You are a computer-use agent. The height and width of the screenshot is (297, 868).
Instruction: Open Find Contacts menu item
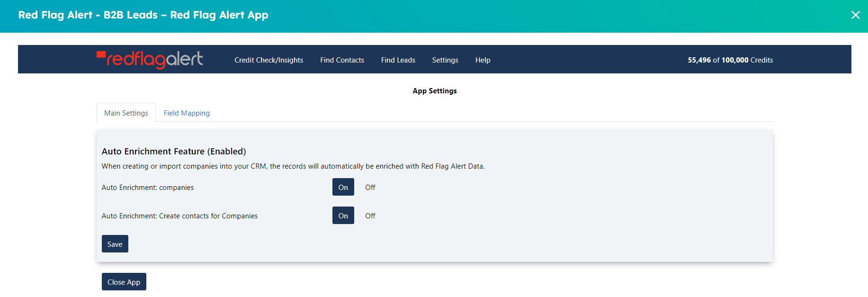[x=342, y=60]
